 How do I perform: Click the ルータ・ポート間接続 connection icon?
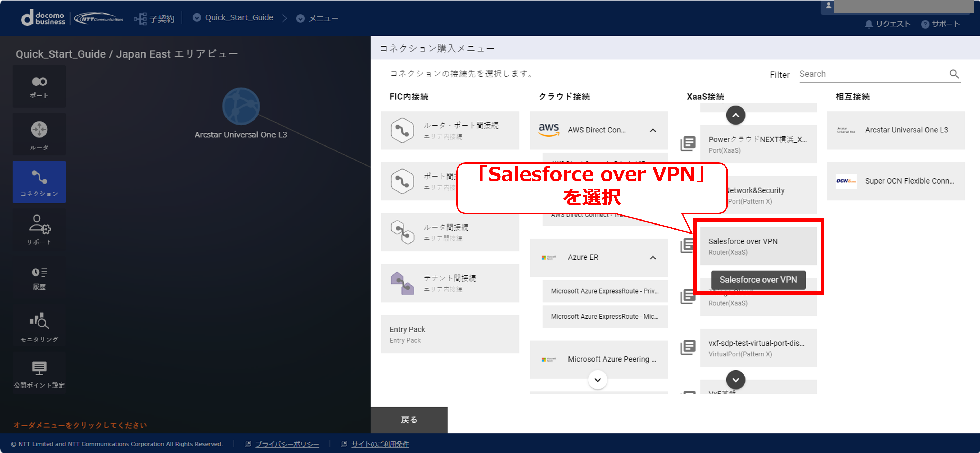402,130
